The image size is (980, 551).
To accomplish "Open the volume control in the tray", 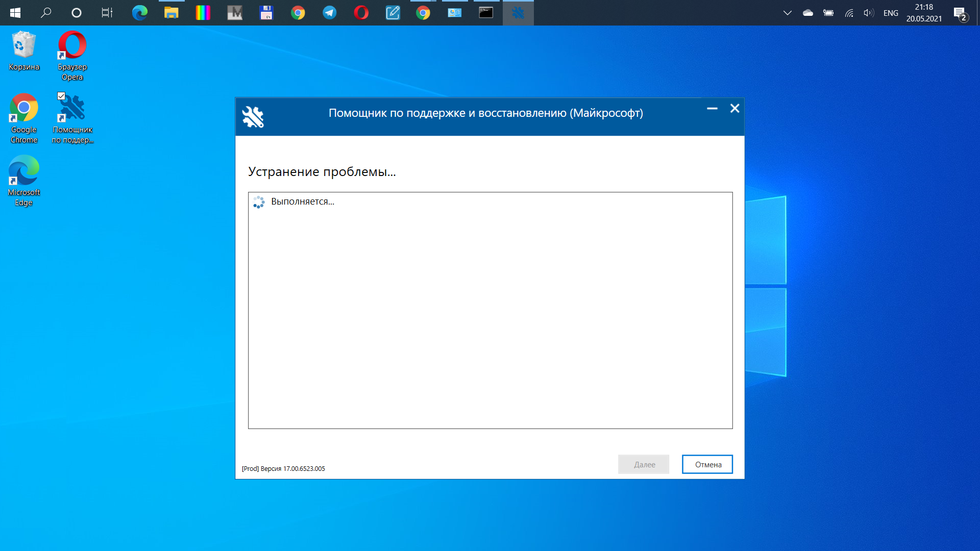I will (x=869, y=13).
